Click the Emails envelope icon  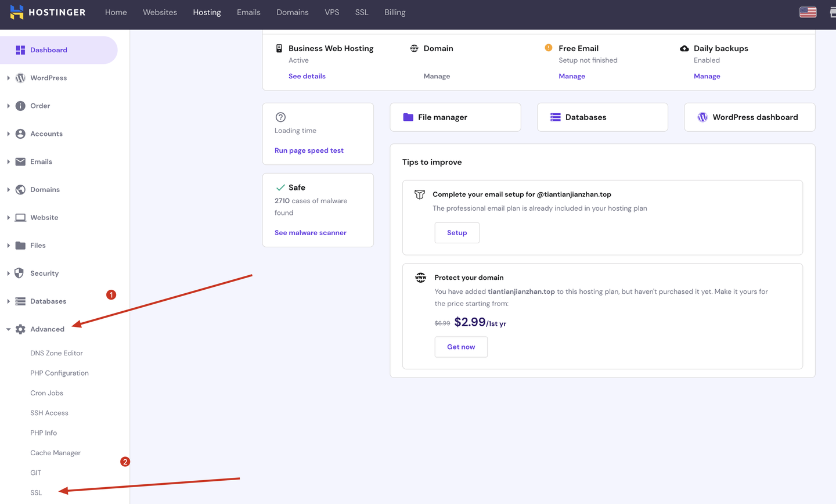pos(20,161)
